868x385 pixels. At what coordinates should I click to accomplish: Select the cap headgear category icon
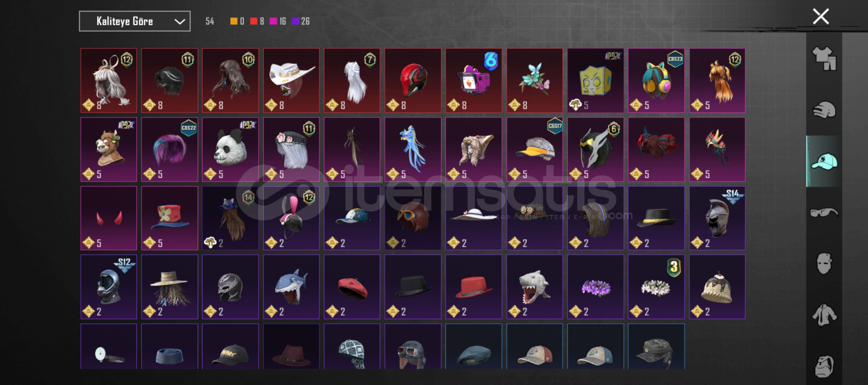pyautogui.click(x=824, y=161)
